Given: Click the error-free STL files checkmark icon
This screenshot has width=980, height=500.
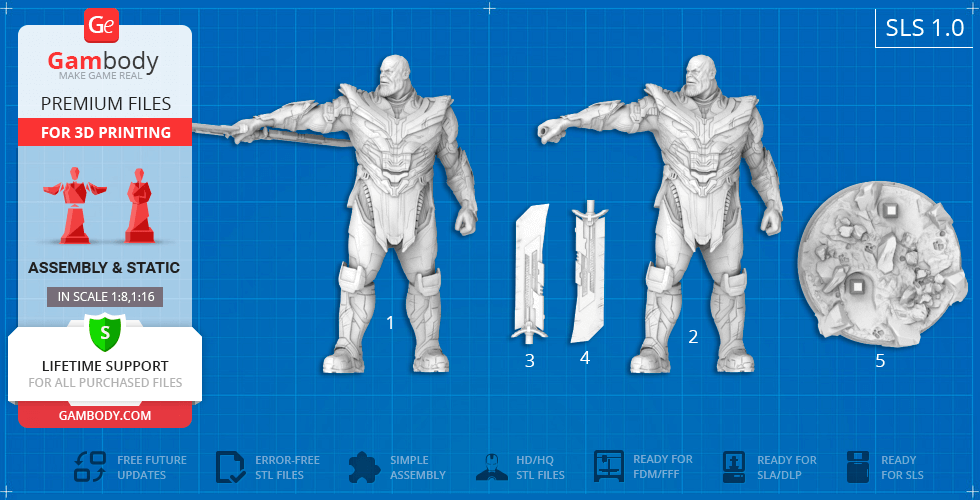Looking at the screenshot, I should (231, 468).
